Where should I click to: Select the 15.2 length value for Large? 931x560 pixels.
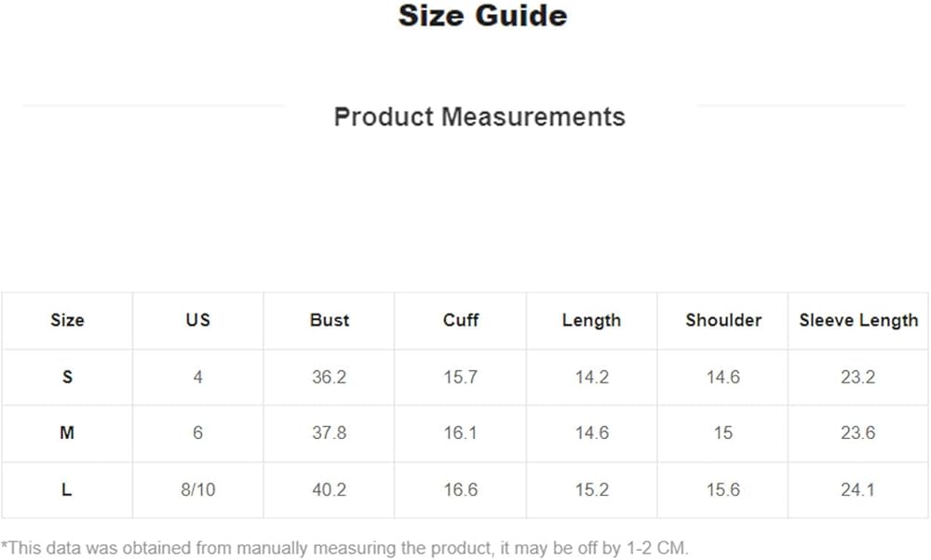click(591, 490)
